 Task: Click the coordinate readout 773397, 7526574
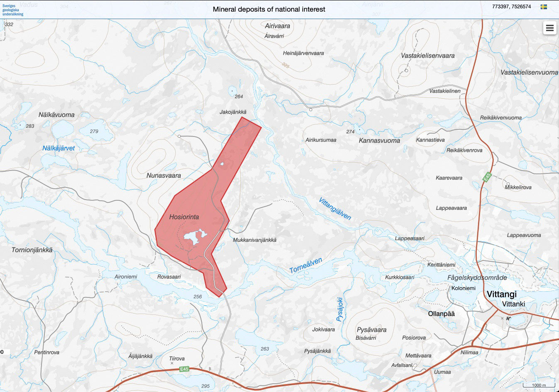[x=511, y=7]
